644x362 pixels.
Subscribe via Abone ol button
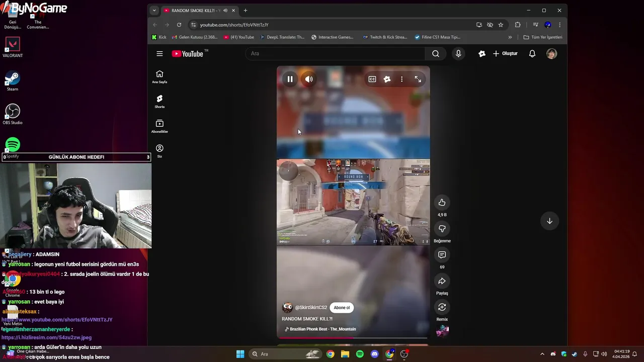click(342, 308)
